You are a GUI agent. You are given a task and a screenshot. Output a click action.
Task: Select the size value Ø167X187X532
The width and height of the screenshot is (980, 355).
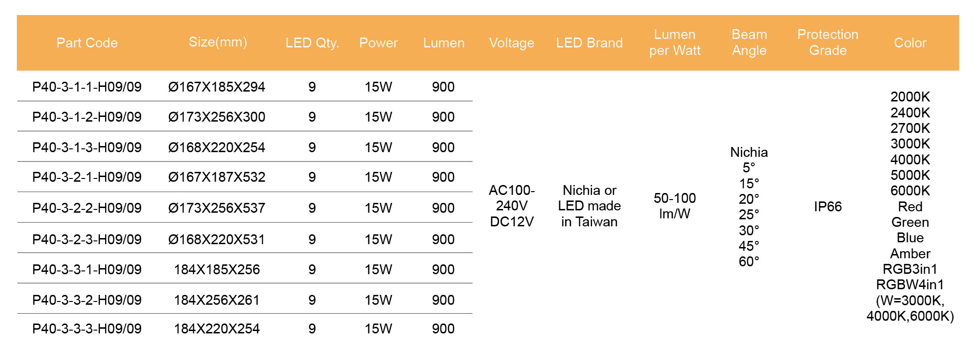point(217,177)
